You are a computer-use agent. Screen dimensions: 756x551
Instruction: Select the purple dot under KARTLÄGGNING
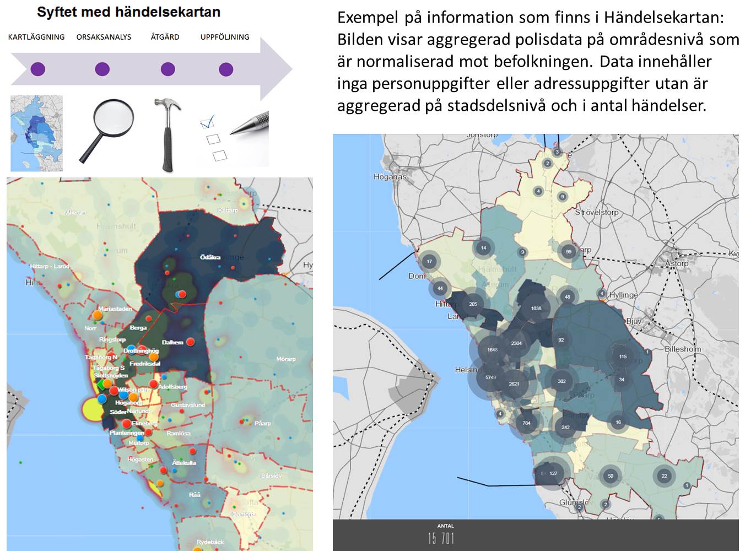point(37,69)
